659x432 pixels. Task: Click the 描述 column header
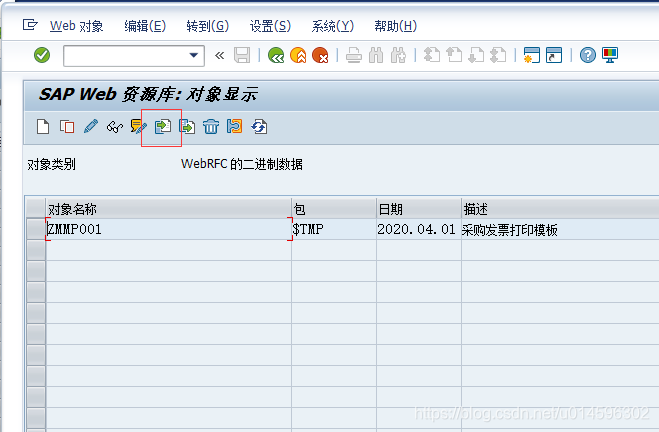pyautogui.click(x=560, y=208)
